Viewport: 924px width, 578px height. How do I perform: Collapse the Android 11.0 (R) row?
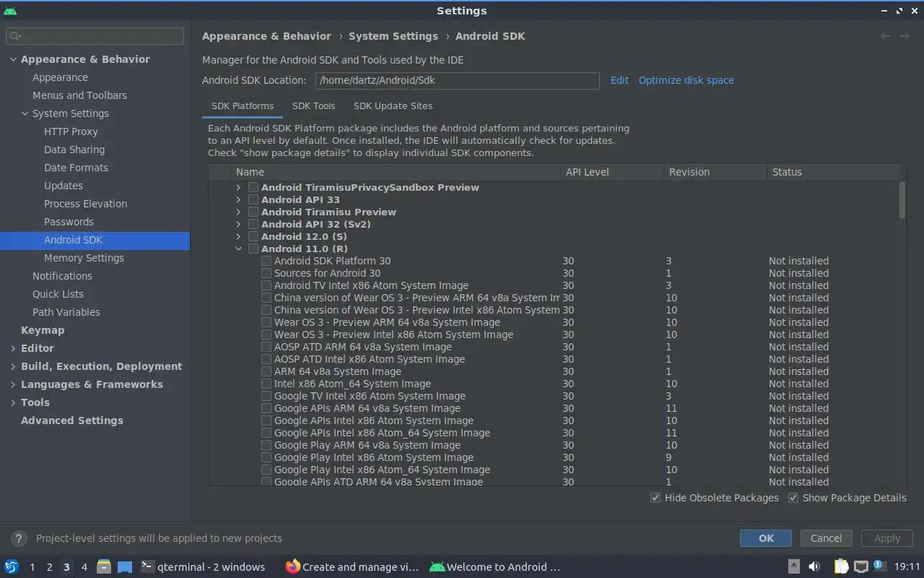pyautogui.click(x=238, y=249)
